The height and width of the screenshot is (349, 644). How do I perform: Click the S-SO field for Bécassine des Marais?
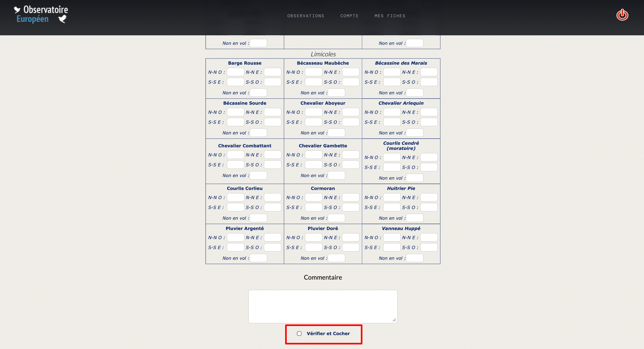coord(429,82)
